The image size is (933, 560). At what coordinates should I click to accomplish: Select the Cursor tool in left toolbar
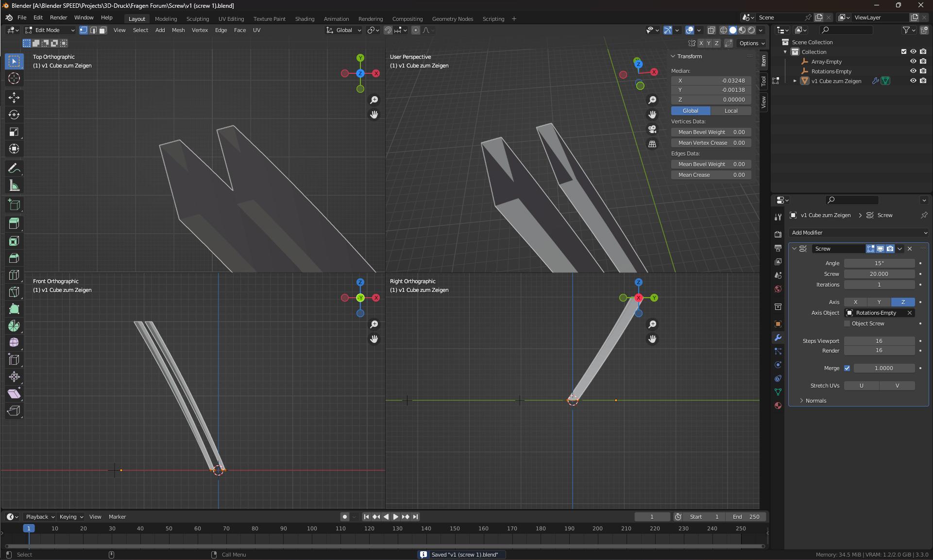click(x=14, y=78)
